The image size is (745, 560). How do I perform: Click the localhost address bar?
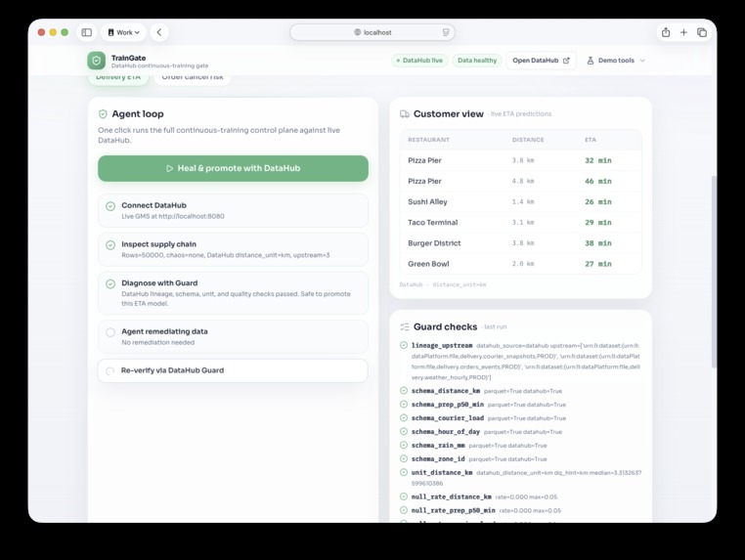point(372,32)
